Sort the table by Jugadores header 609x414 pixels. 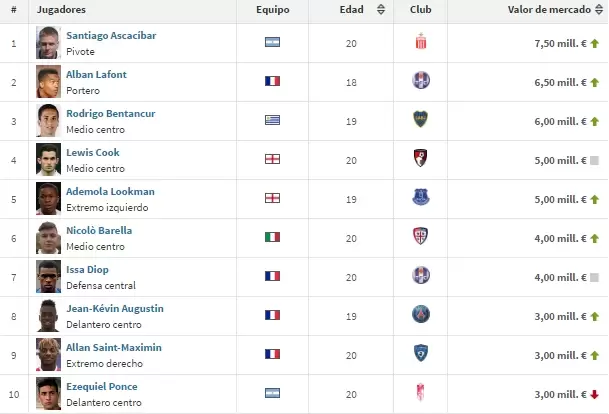60,10
